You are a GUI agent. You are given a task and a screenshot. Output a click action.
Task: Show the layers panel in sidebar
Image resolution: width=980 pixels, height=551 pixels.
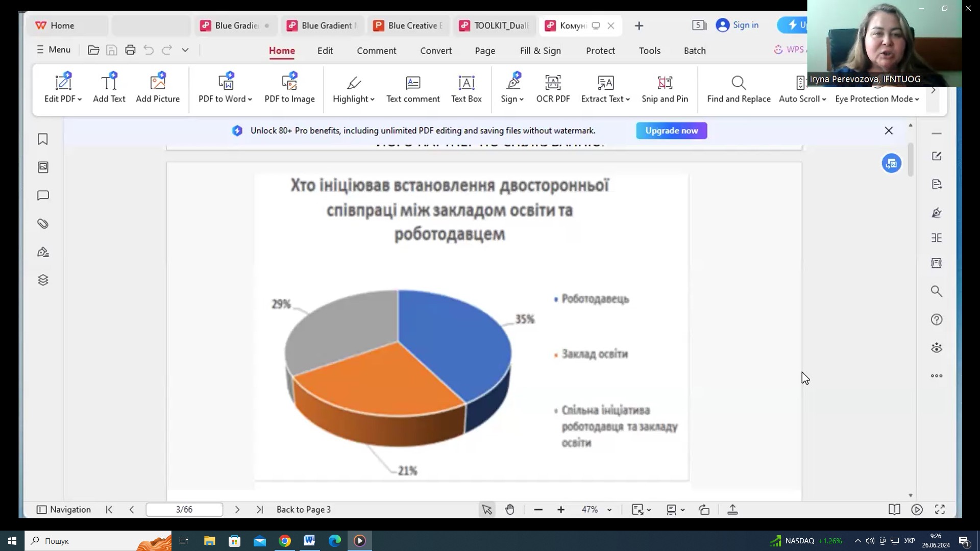coord(43,280)
